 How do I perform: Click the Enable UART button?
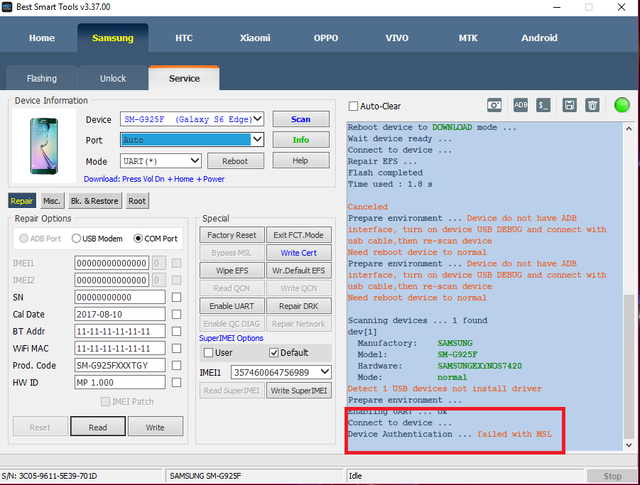click(232, 306)
